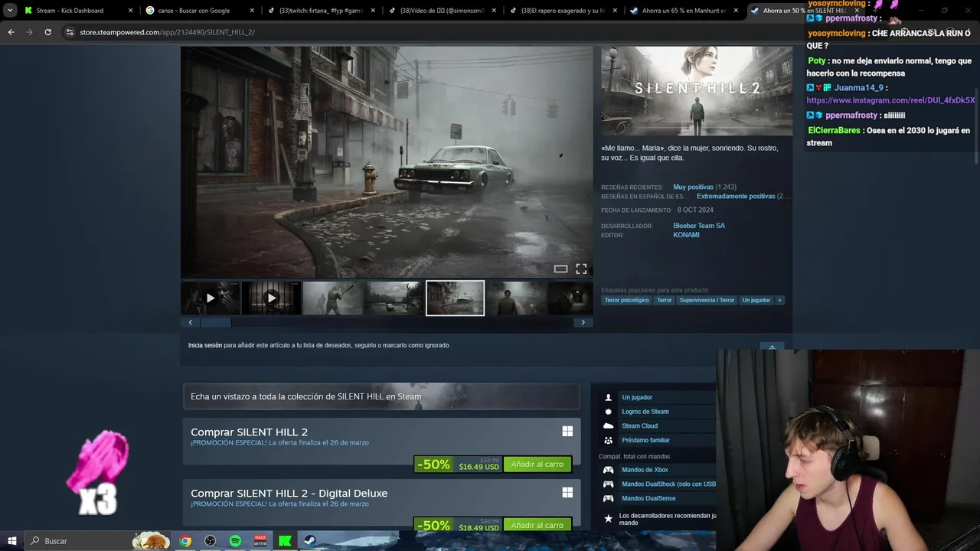This screenshot has width=980, height=551.
Task: Click the DualShock controller icon
Action: pos(609,484)
